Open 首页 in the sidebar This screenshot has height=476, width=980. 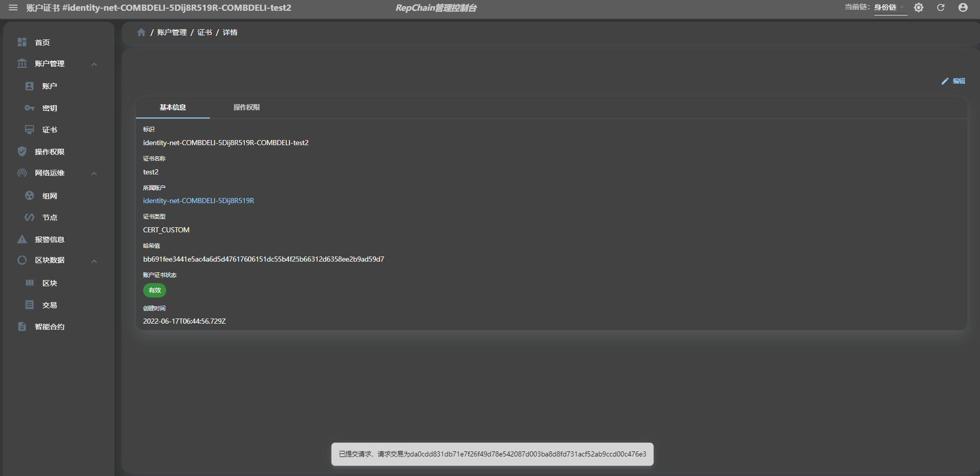click(42, 43)
